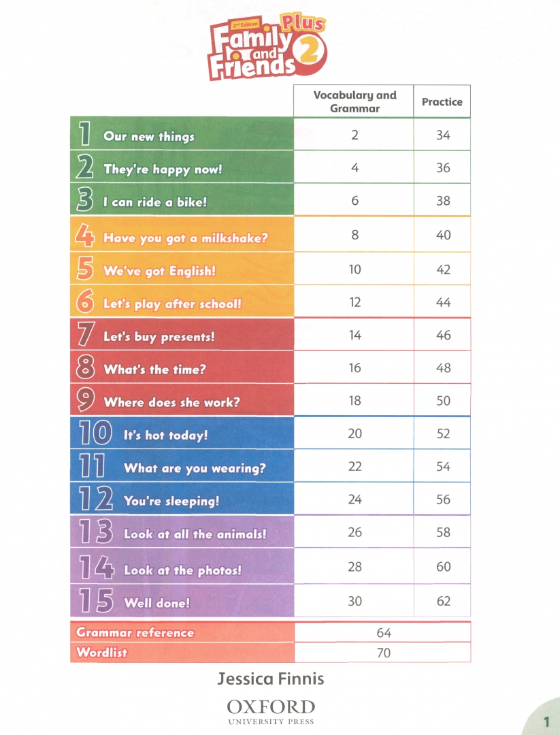Screen dimensions: 560x735
Task: Select unit 8 What's the time?
Action: [182, 367]
